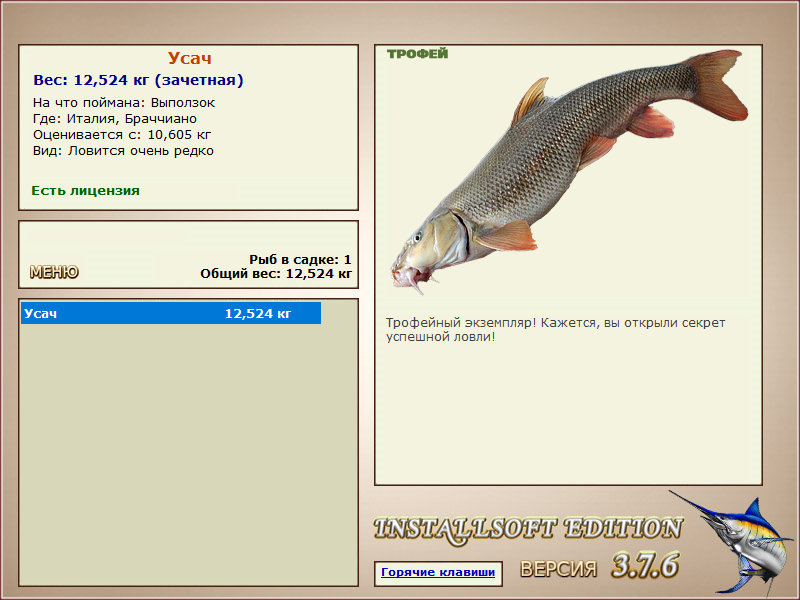Click the Рыб в садке: 1 counter

click(x=300, y=259)
